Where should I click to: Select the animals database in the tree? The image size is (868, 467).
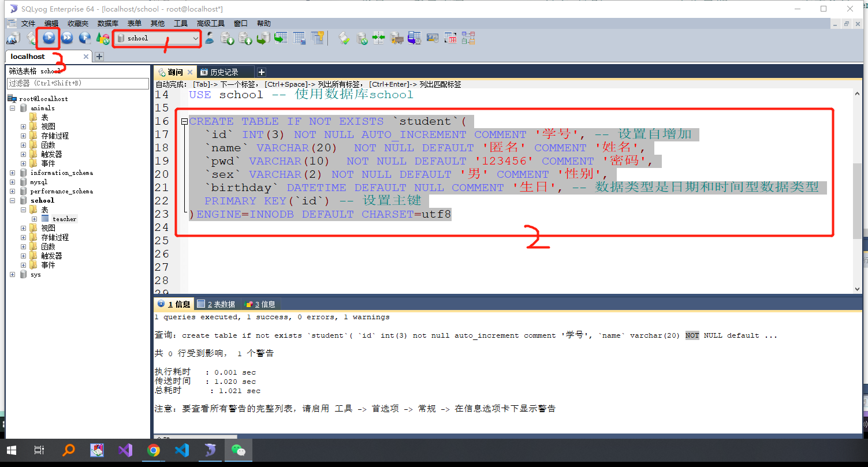(x=43, y=108)
